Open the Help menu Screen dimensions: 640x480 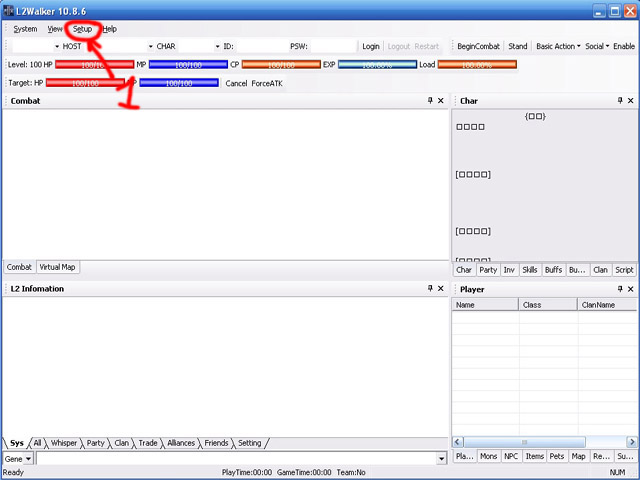[x=109, y=29]
